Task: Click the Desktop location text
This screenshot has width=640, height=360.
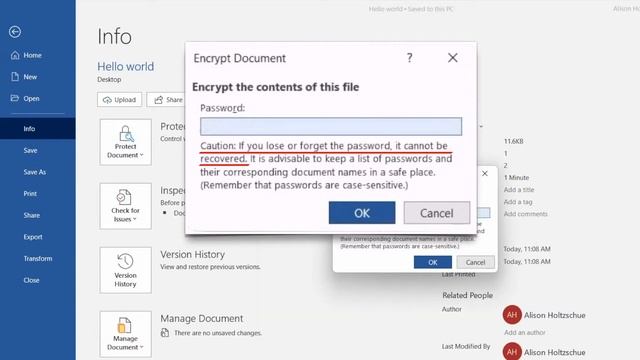Action: tap(109, 80)
